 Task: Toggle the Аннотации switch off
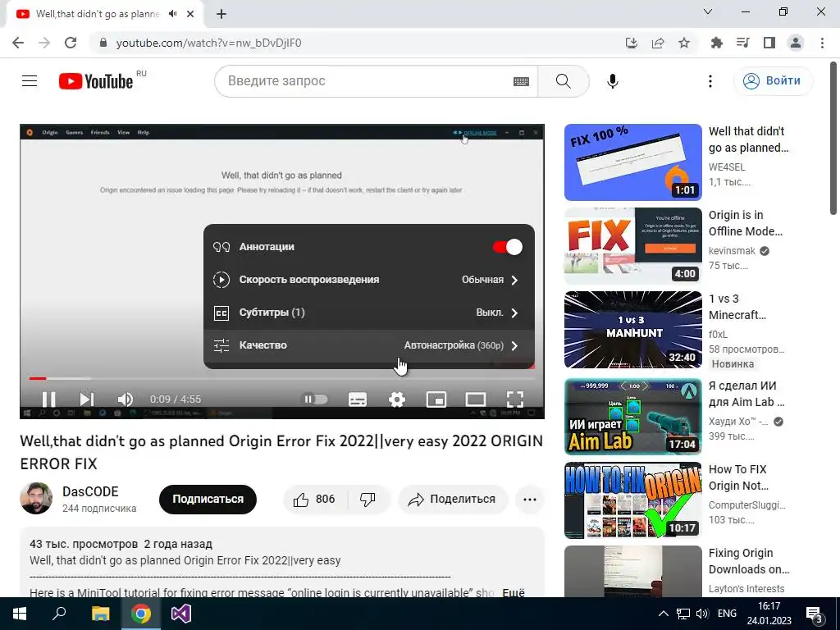click(507, 247)
